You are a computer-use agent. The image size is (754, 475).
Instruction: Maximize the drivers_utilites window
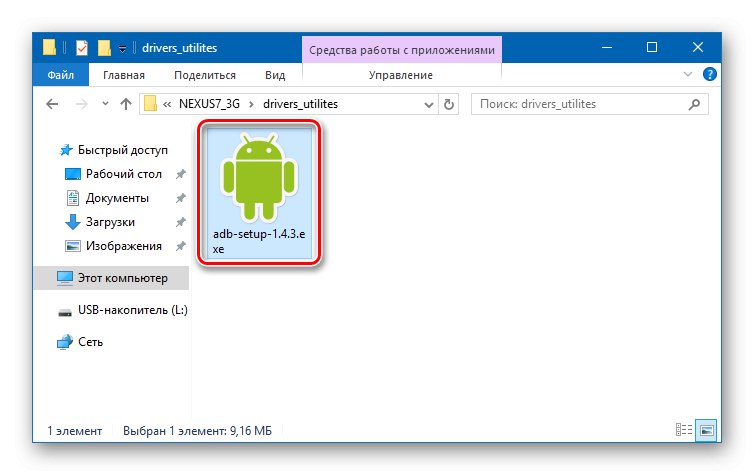(x=652, y=48)
